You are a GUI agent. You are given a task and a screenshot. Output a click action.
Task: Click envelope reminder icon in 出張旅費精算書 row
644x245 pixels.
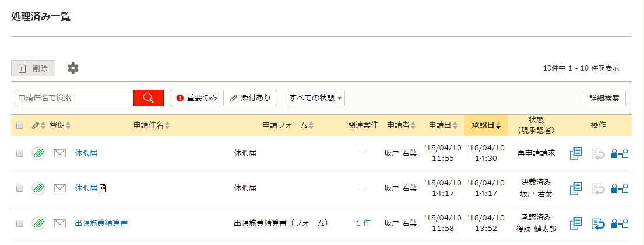pos(60,223)
